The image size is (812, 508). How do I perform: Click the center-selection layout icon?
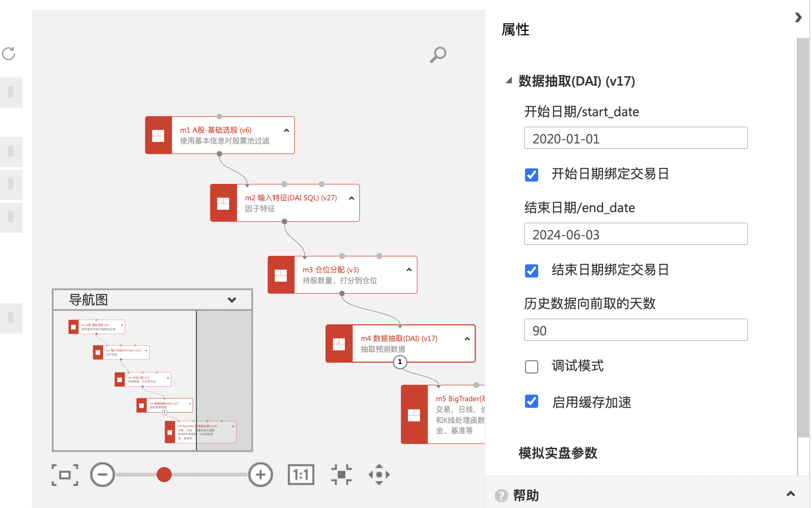point(341,475)
